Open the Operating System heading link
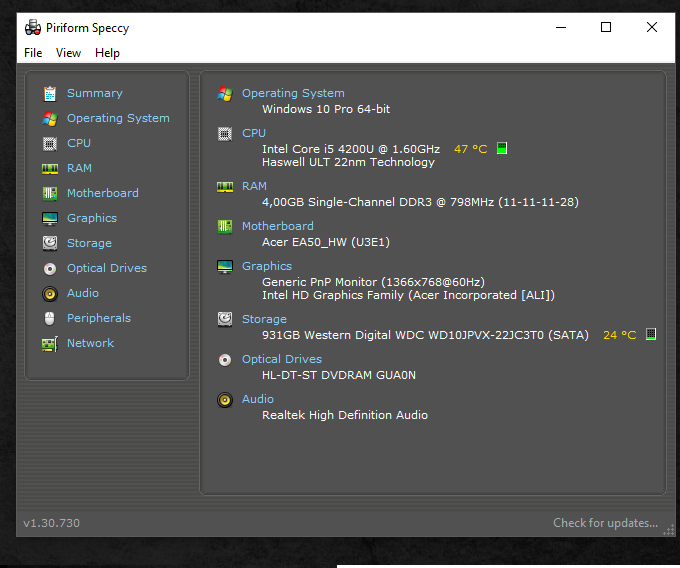 coord(293,93)
